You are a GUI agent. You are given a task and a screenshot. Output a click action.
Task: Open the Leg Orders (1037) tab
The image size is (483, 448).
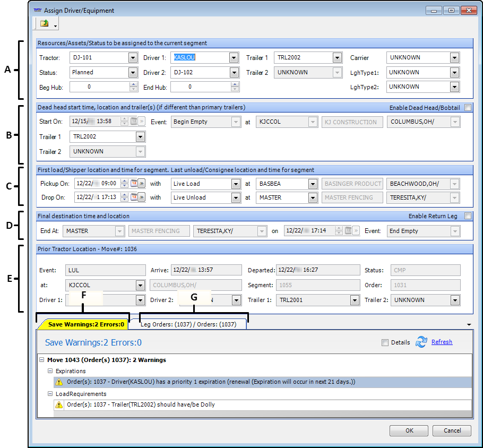(188, 324)
